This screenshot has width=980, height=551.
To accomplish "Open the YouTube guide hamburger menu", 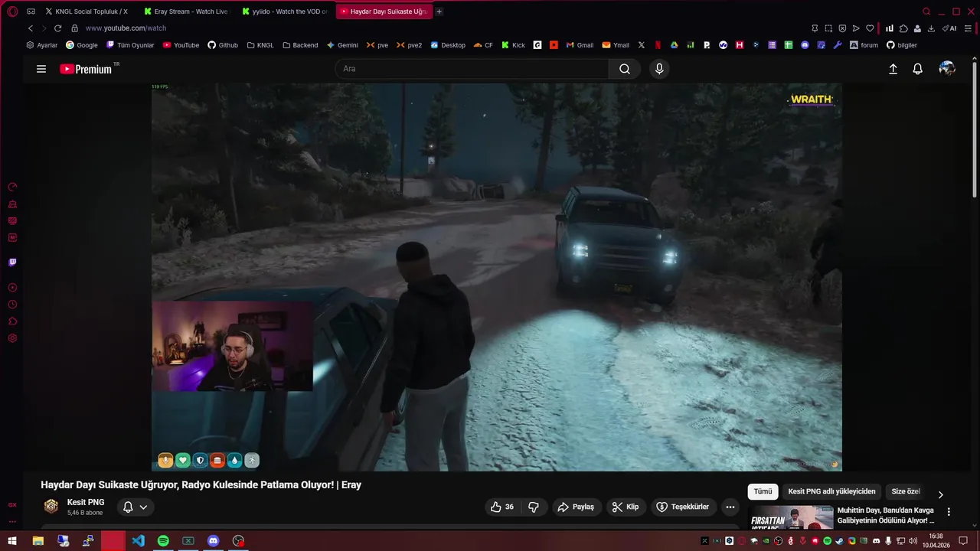I will 41,69.
